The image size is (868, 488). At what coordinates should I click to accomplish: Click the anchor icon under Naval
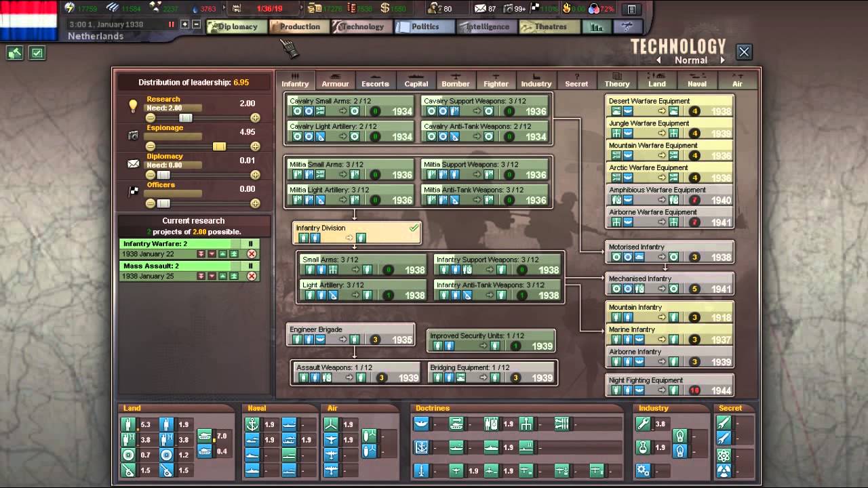coord(253,425)
